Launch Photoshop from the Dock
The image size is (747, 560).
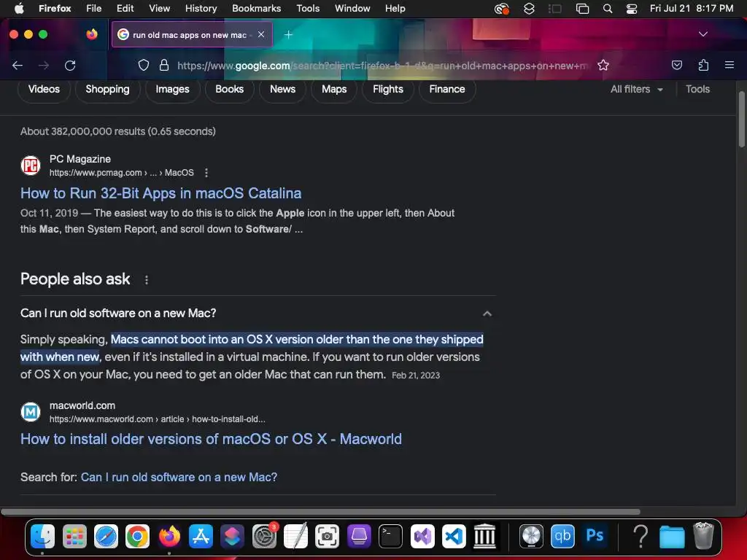coord(595,536)
